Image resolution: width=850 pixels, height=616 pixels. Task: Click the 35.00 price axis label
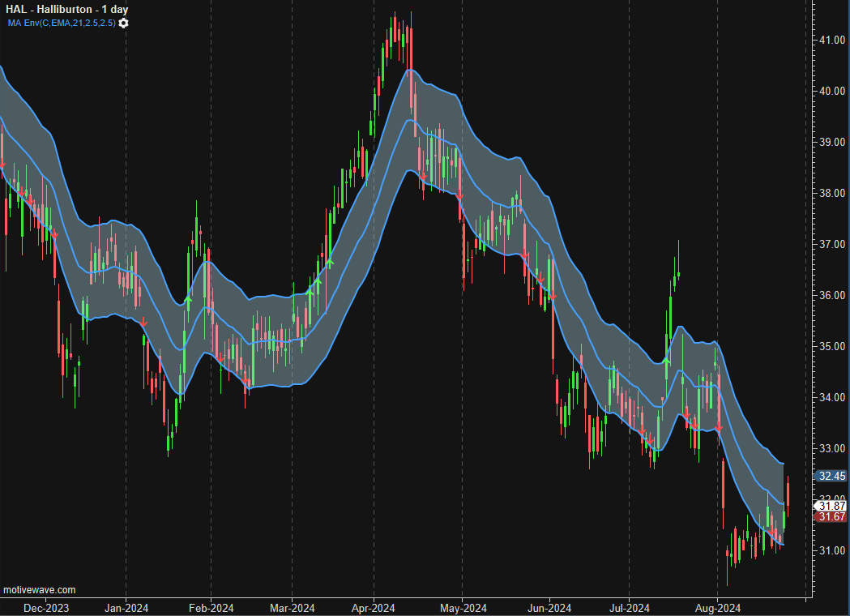click(832, 347)
